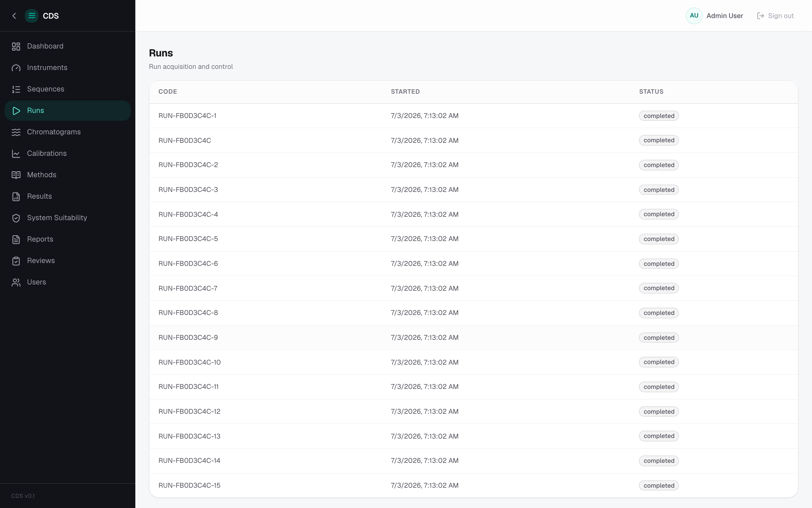Image resolution: width=812 pixels, height=508 pixels.
Task: Click Sign out link
Action: (775, 16)
